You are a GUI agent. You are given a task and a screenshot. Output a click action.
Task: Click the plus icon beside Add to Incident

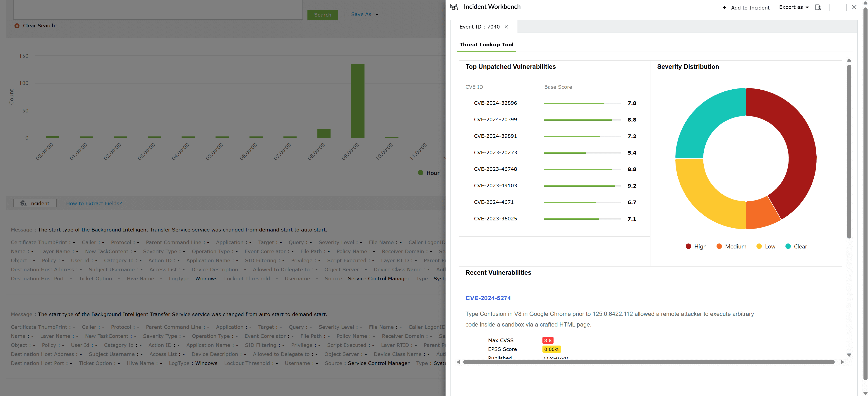coord(724,7)
